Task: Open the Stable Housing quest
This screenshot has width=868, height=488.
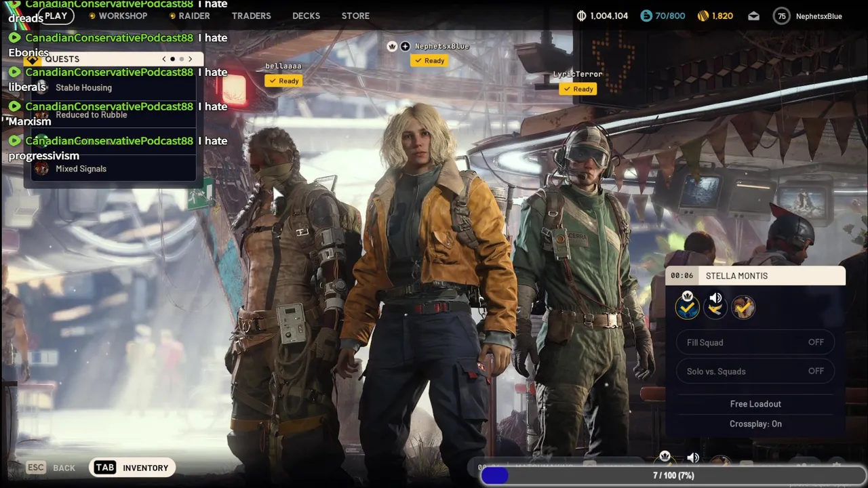Action: [x=113, y=87]
